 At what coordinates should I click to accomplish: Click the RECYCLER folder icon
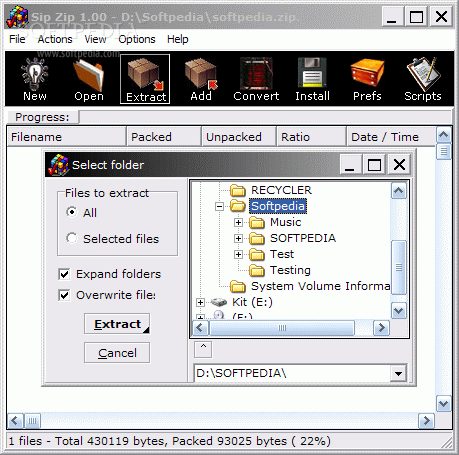(238, 190)
